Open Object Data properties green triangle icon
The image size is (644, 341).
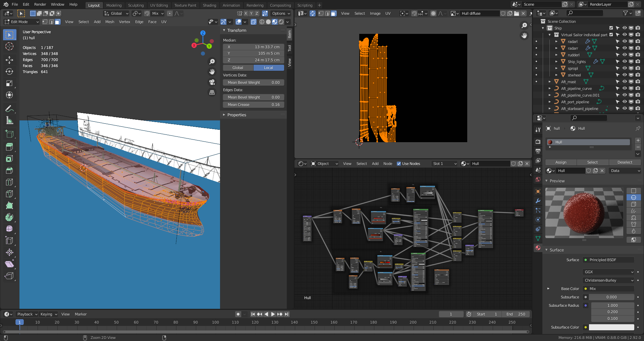pyautogui.click(x=538, y=238)
